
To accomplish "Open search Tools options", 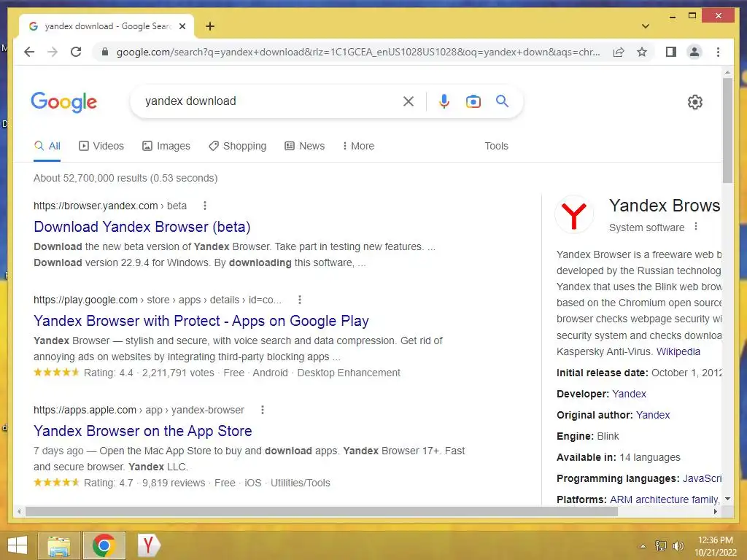I will pyautogui.click(x=496, y=146).
